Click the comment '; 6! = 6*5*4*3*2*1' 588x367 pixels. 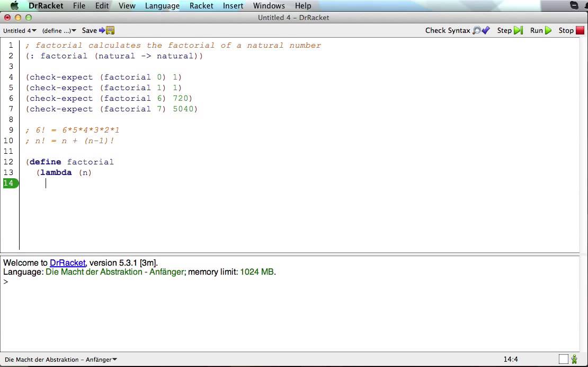point(73,130)
